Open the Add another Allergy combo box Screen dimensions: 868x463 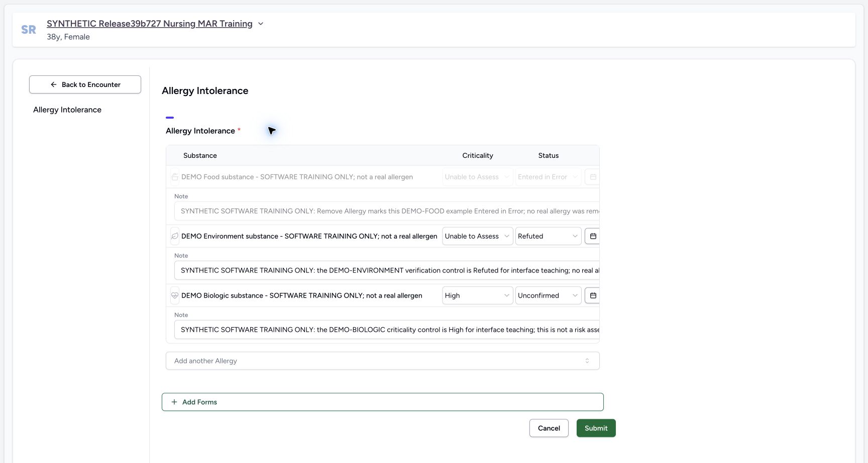click(383, 361)
